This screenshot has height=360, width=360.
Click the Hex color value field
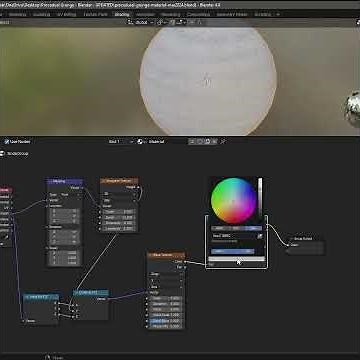point(233,236)
